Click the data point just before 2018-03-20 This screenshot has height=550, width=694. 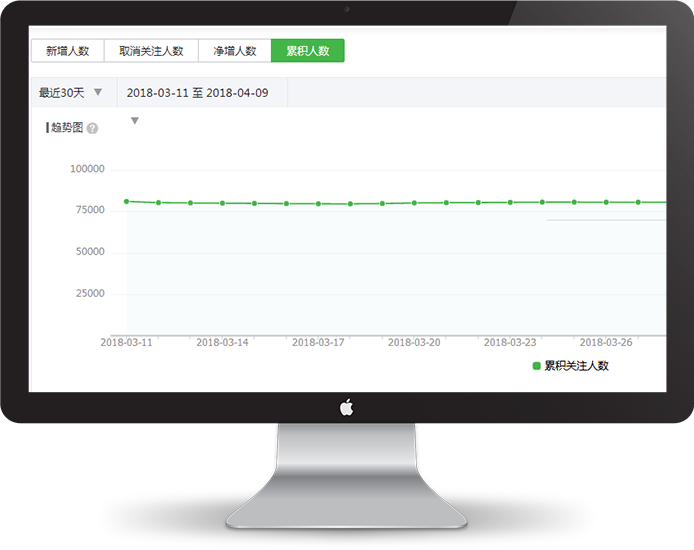(x=382, y=204)
